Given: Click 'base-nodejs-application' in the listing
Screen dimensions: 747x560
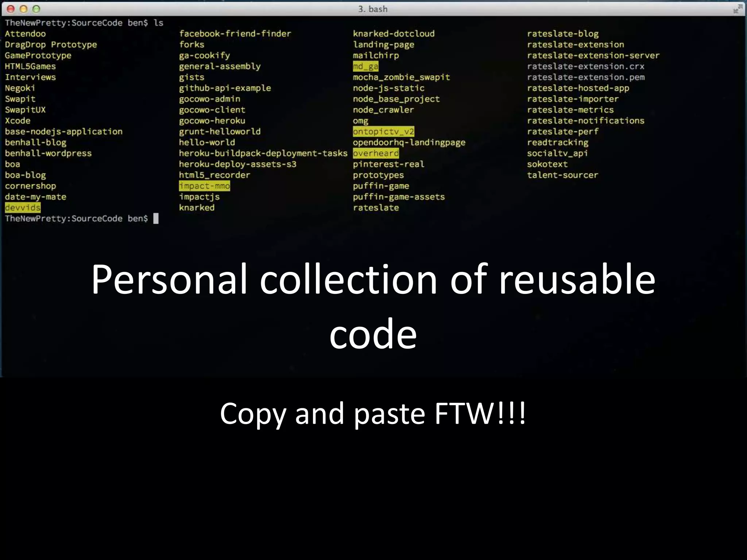Looking at the screenshot, I should [x=64, y=132].
